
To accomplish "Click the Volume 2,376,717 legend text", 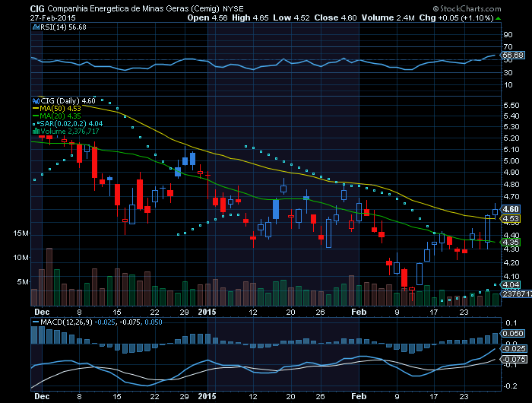I will 70,131.
